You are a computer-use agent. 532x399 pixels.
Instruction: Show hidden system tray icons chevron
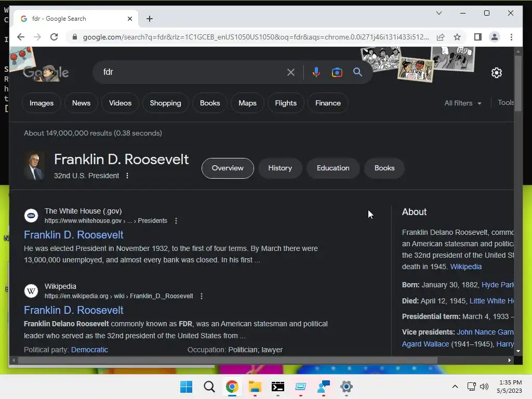[455, 387]
